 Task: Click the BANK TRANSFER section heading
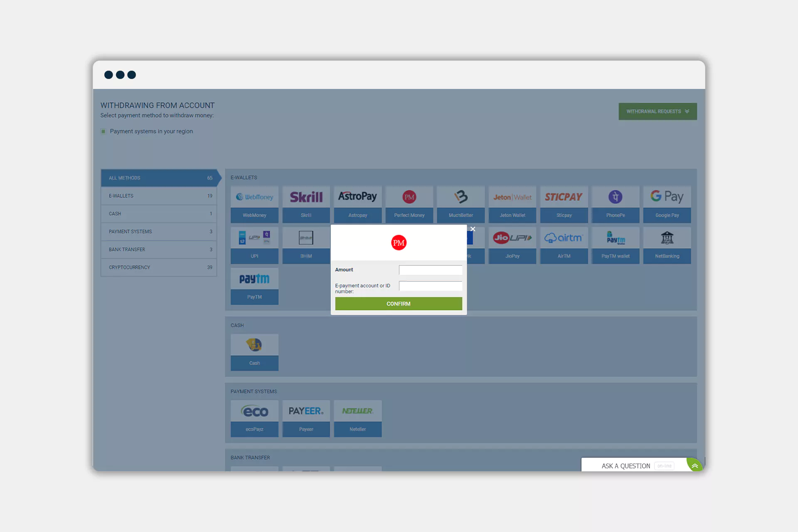click(250, 458)
